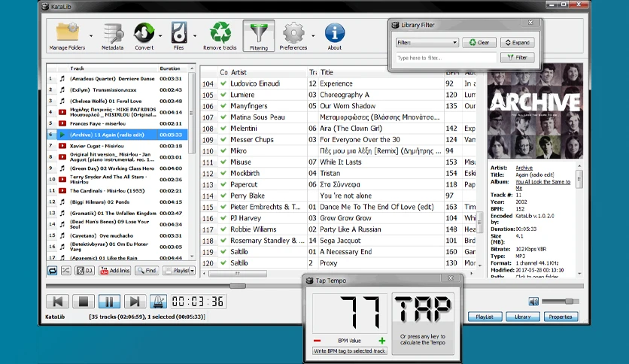Close the Tap Tempo window

click(x=451, y=278)
